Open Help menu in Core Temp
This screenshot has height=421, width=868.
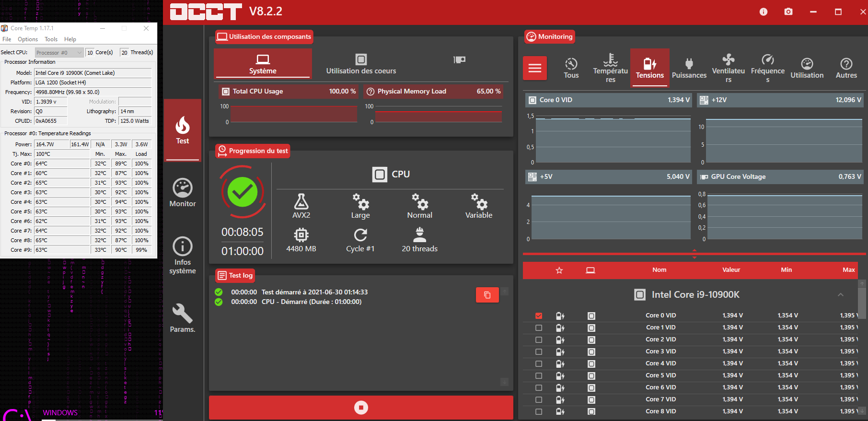pos(70,39)
